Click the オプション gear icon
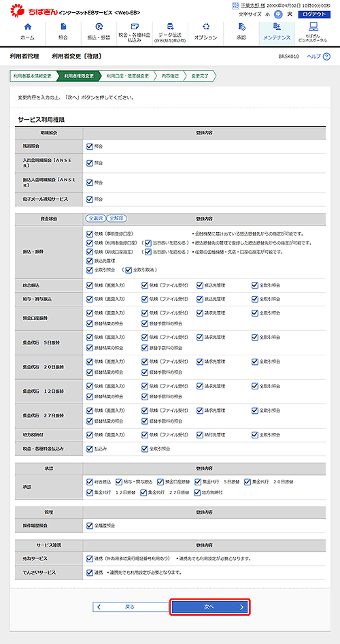 [206, 27]
